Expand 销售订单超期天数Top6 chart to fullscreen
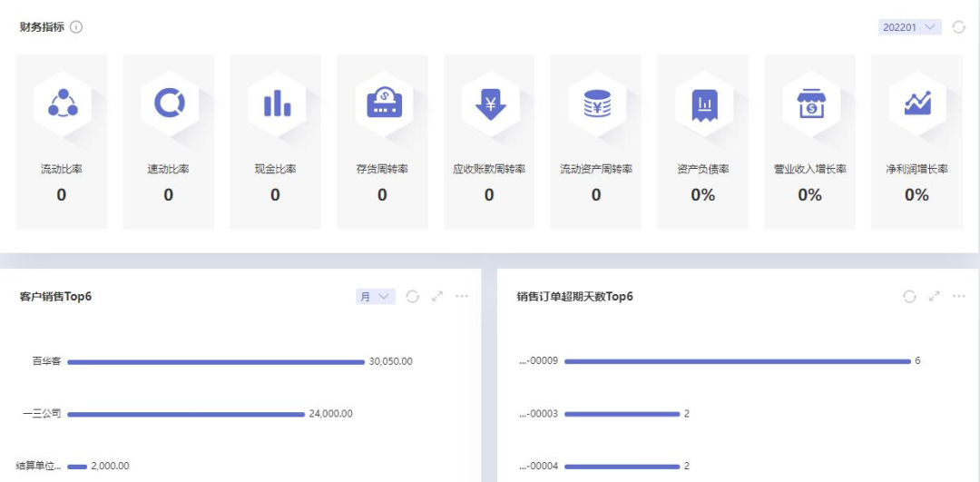Viewport: 980px width, 482px height. tap(935, 296)
